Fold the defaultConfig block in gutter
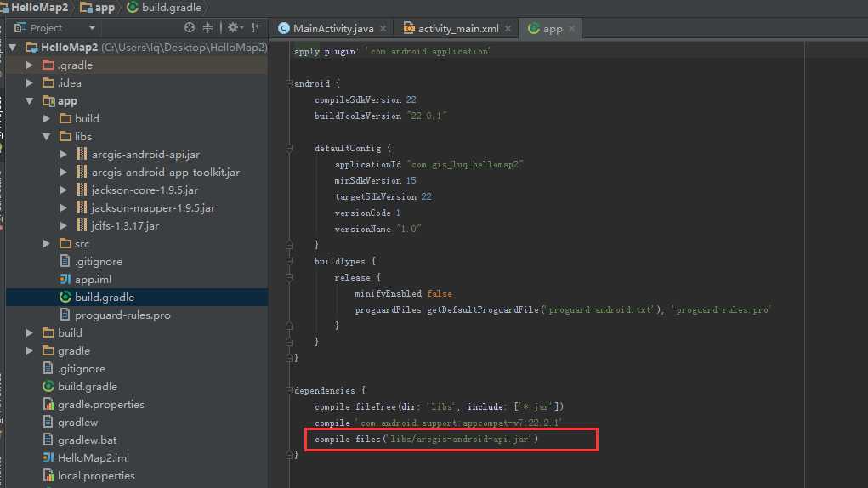 [x=289, y=148]
